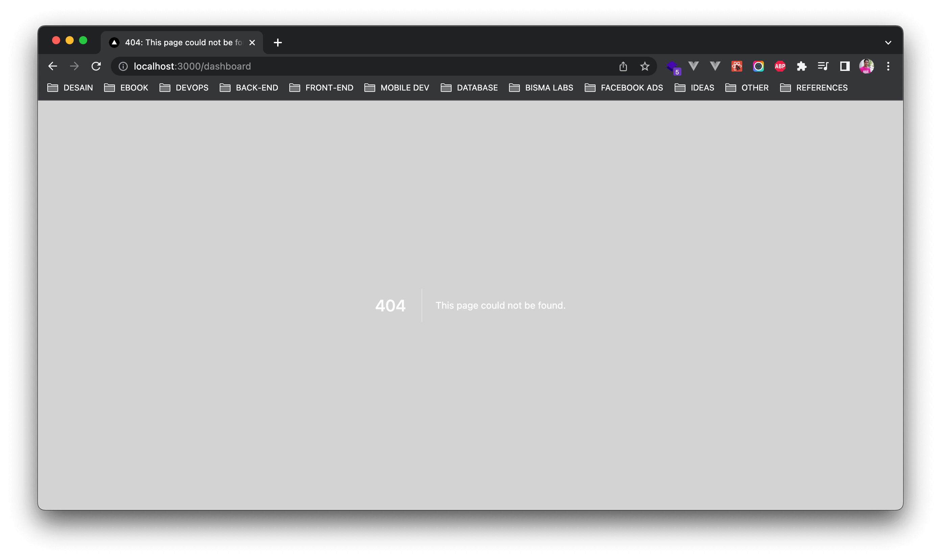Open a new tab with plus button

coord(278,43)
